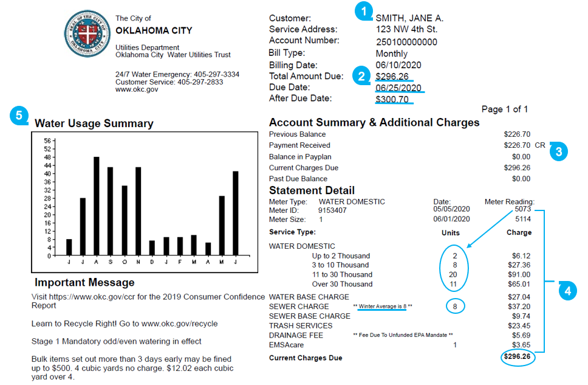Viewport: 588px width, 385px height.
Task: Click the Stage 1 Mandatory odd/even watering message
Action: 116,341
